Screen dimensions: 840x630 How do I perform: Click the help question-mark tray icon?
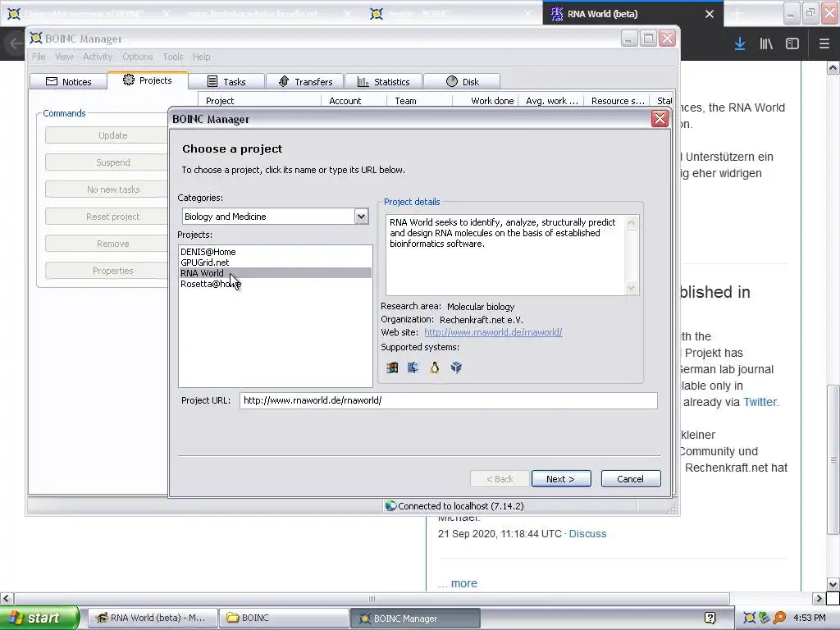[710, 619]
